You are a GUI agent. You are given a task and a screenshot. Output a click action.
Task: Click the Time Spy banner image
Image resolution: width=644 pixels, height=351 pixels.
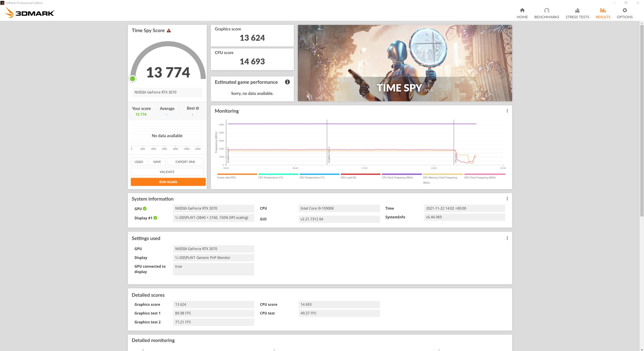[405, 63]
